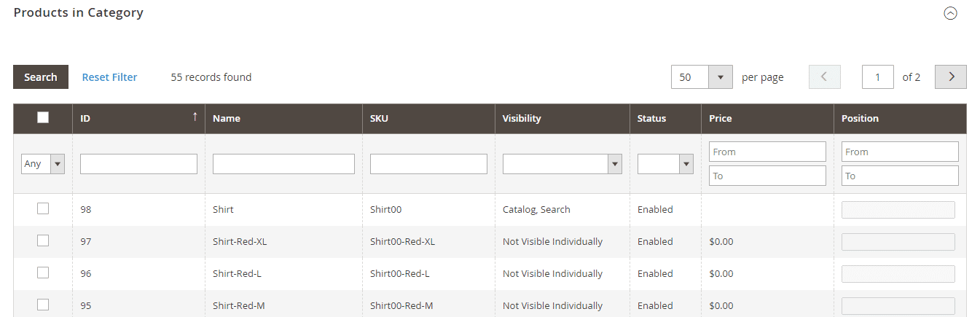Sort table by Position column header
Image resolution: width=980 pixels, height=317 pixels.
pyautogui.click(x=860, y=118)
